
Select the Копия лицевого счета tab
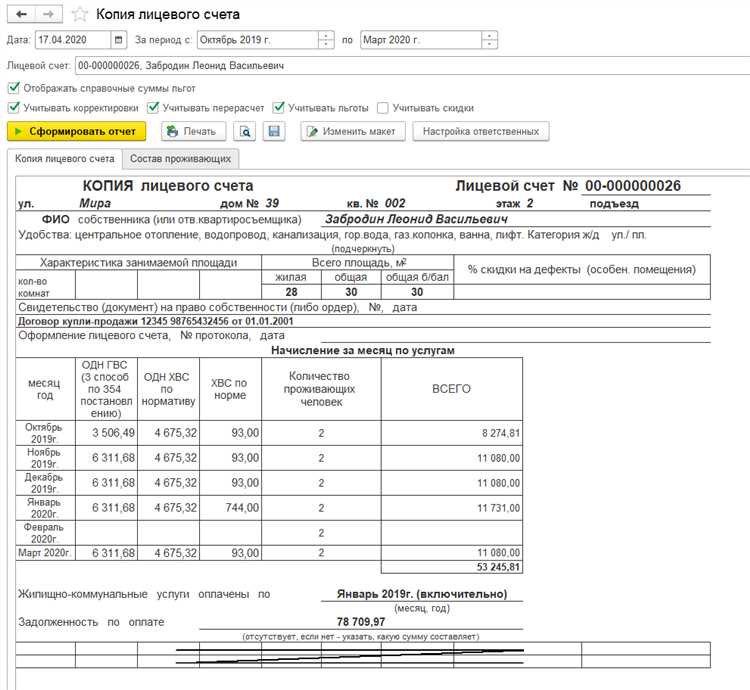coord(64,159)
